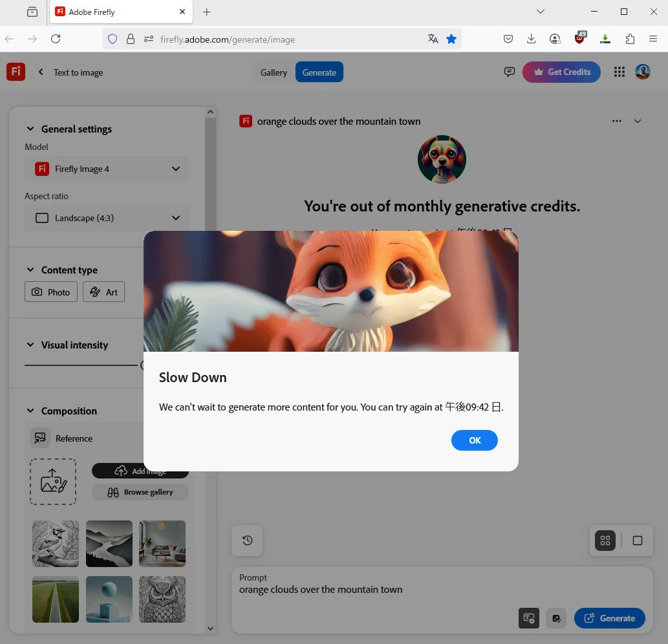Image resolution: width=668 pixels, height=644 pixels.
Task: Open the Firefox extensions puzzle icon
Action: (x=630, y=39)
